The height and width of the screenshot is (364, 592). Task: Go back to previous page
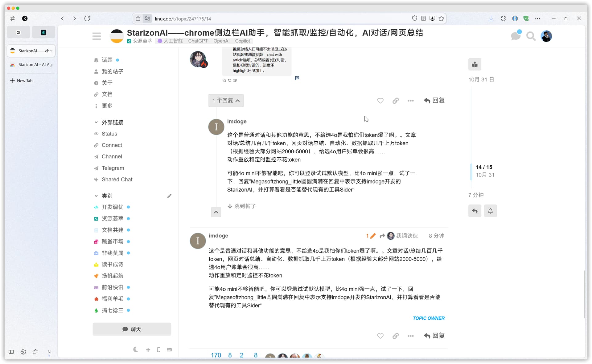click(x=62, y=18)
